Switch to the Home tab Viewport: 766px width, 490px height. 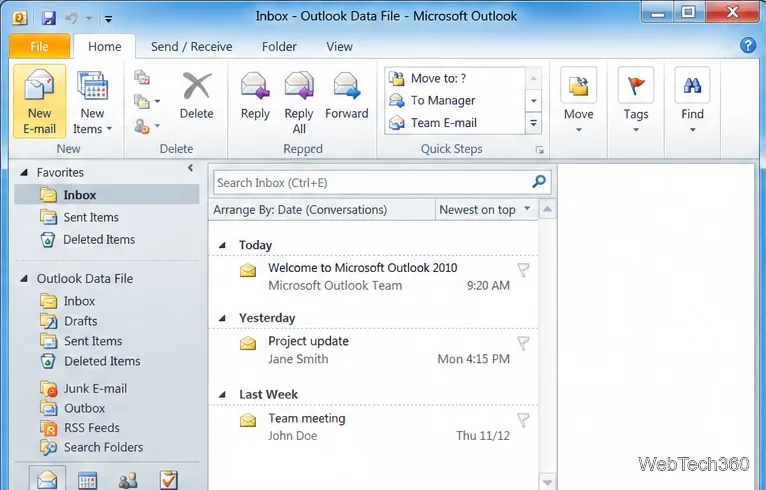(105, 46)
